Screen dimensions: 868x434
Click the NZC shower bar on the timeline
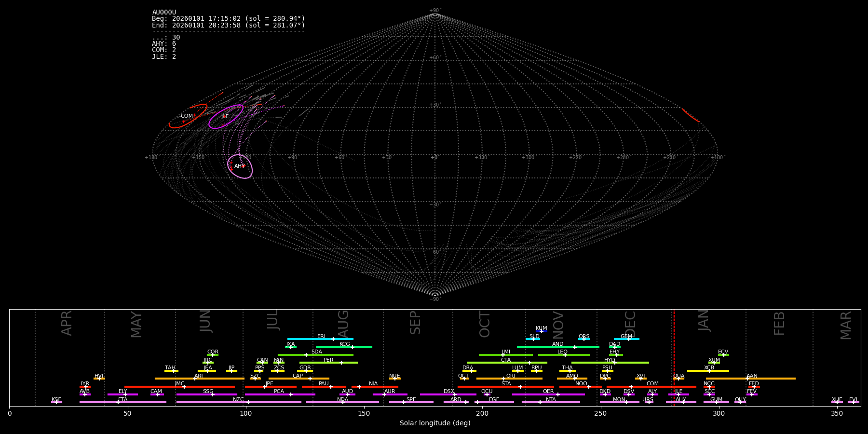coord(239,402)
